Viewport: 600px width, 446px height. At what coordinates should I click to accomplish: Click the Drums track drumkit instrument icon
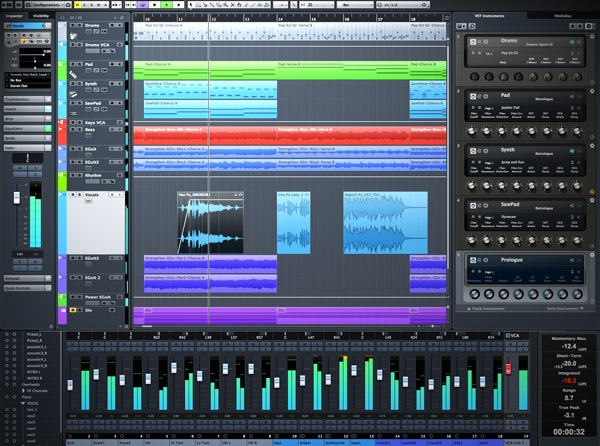[x=73, y=36]
